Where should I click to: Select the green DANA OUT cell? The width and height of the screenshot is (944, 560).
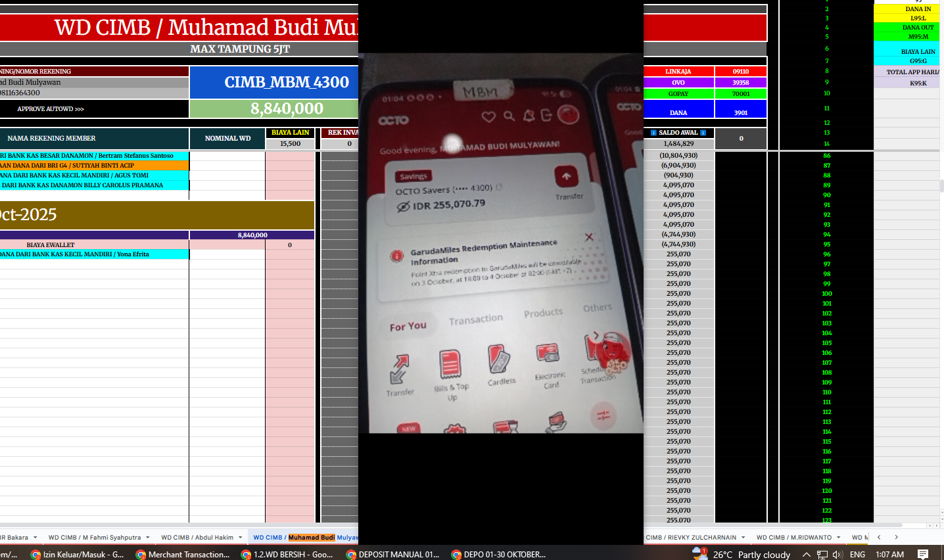(x=907, y=28)
